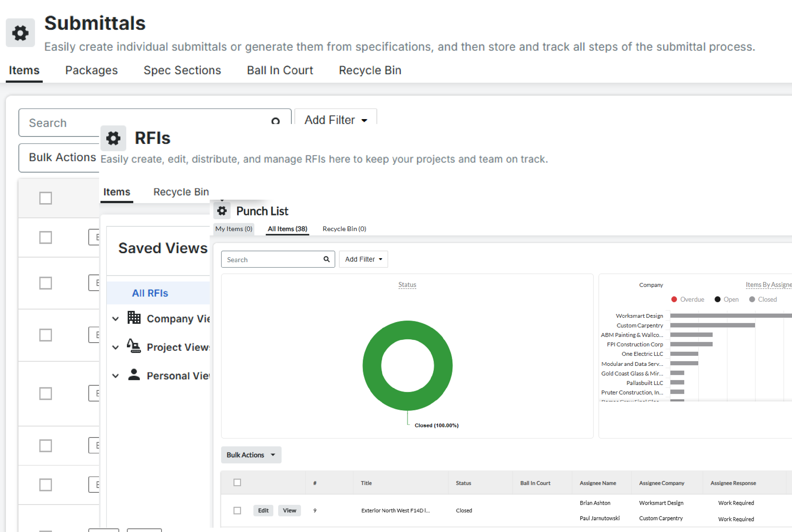Sort by Ball In Court column header

click(535, 483)
